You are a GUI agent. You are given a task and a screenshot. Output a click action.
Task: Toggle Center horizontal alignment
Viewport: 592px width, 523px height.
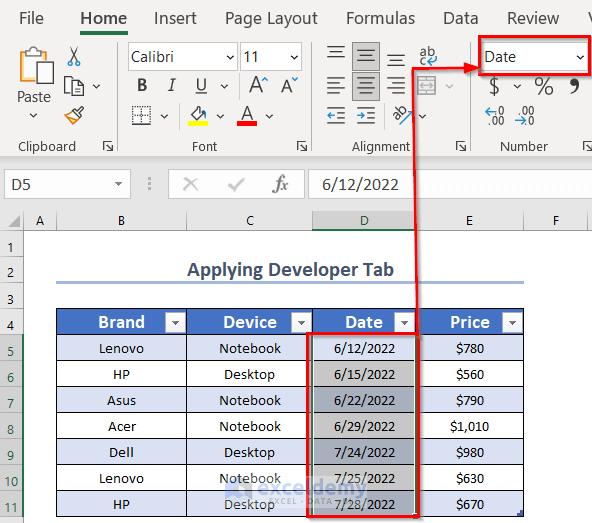[365, 86]
